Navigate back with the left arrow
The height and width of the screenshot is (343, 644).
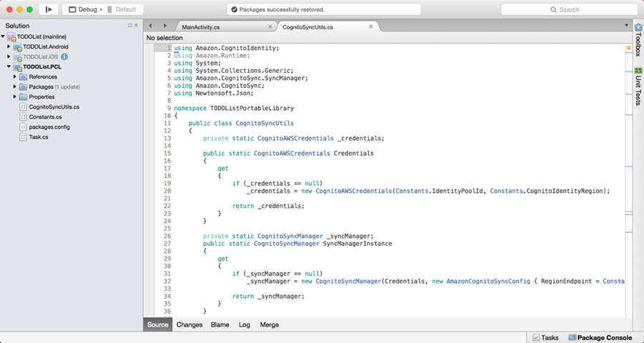tap(151, 26)
